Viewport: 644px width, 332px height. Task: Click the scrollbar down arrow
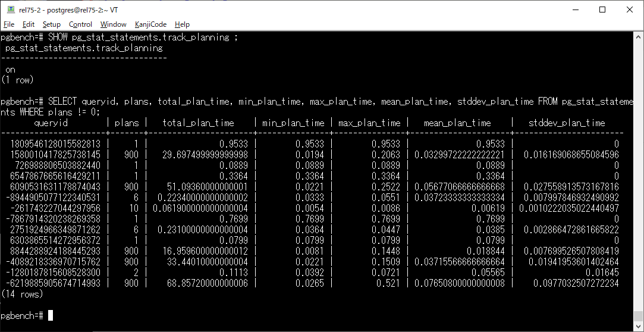tap(639, 327)
